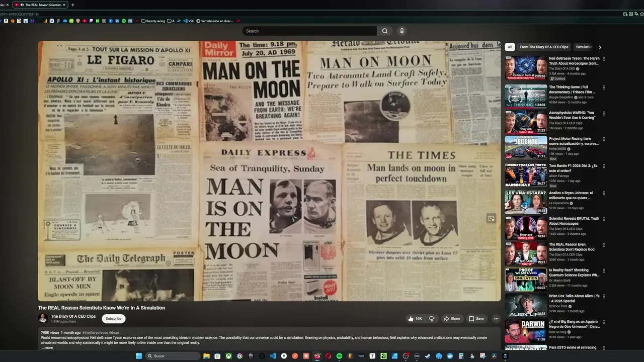Viewport: 644px width, 362px height.
Task: Select the 'All' filter chip
Action: coord(510,47)
